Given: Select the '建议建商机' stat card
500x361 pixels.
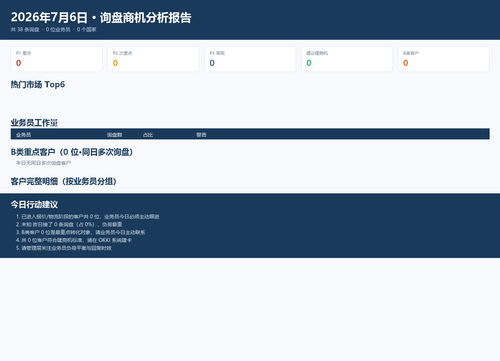Looking at the screenshot, I should click(347, 59).
